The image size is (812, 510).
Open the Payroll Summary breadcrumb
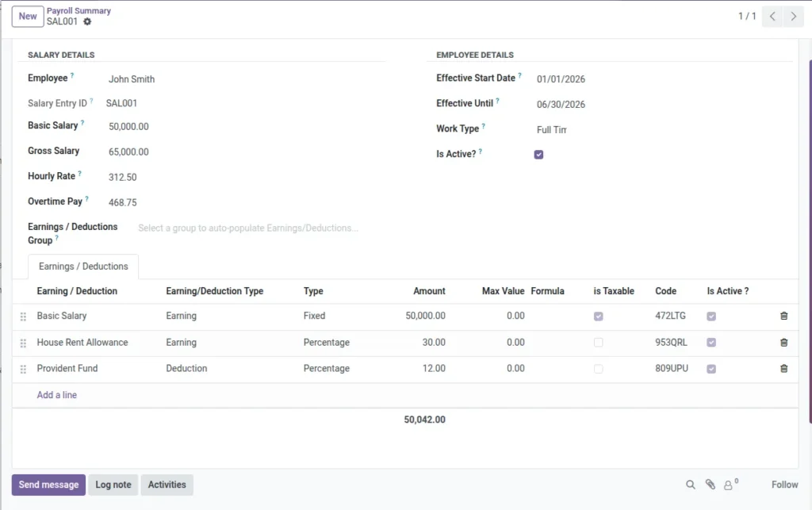pos(79,11)
